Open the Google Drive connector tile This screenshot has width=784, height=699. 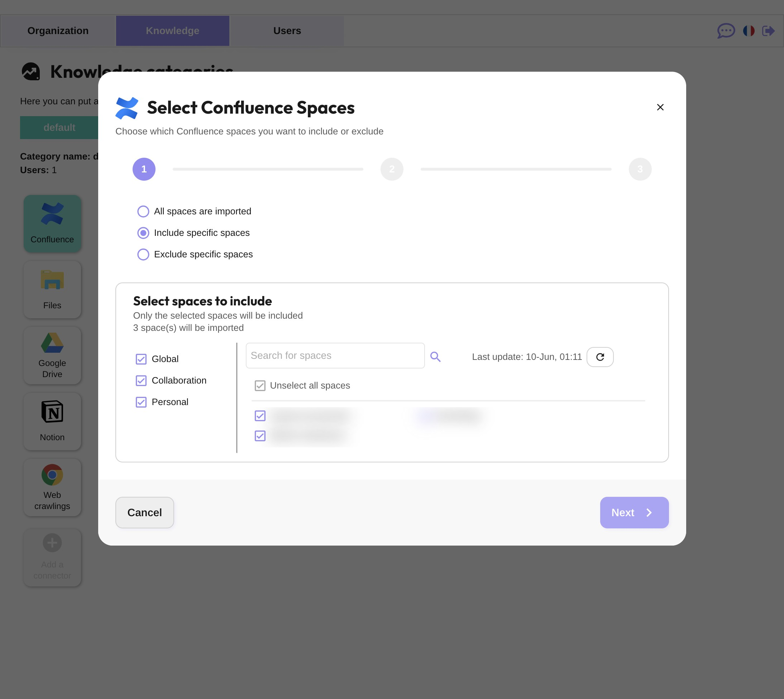pyautogui.click(x=52, y=356)
